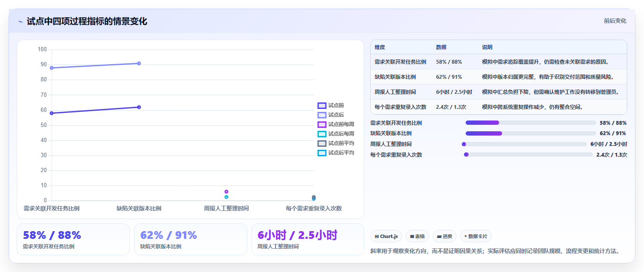Click the 2.4次 / 1.3次 value beside progress bar

612,155
